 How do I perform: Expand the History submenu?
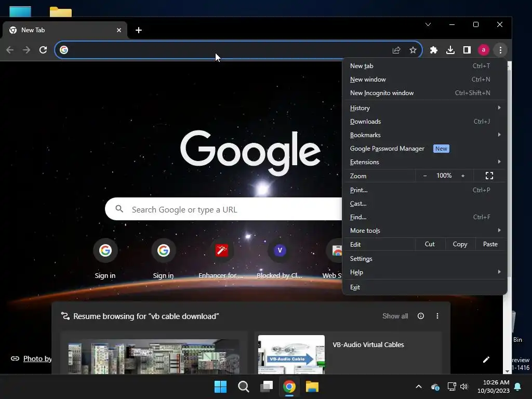click(x=425, y=108)
